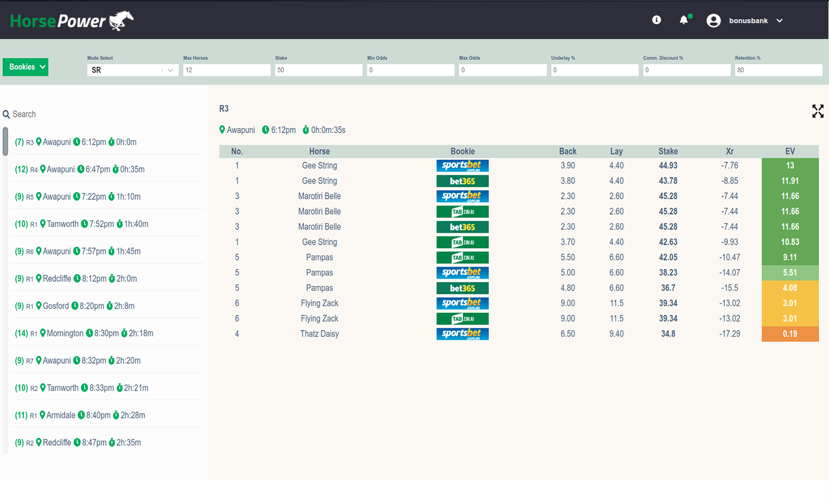Click the bet365 logo for Marotiri Belle
This screenshot has width=829, height=504.
462,227
